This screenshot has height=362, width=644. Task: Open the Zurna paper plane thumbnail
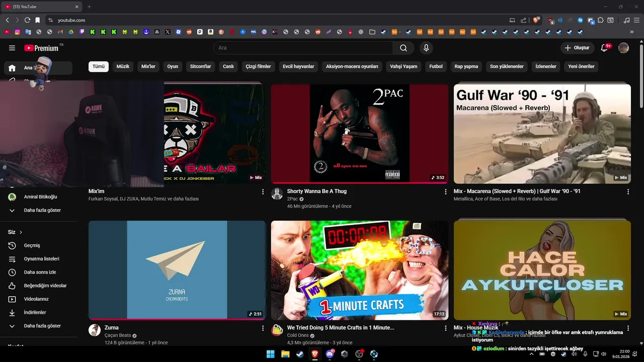[177, 270]
